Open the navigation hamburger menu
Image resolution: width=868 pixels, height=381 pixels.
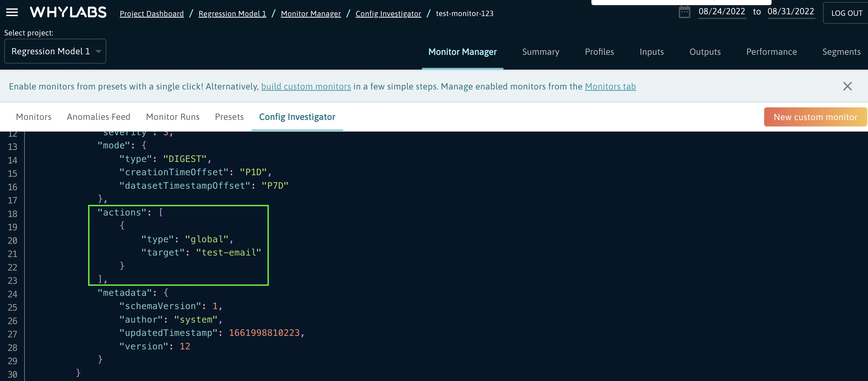(x=12, y=12)
